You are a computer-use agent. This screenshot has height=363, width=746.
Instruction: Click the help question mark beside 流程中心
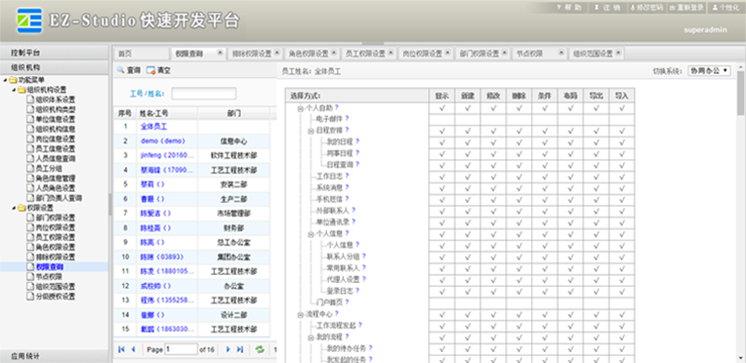(x=336, y=314)
